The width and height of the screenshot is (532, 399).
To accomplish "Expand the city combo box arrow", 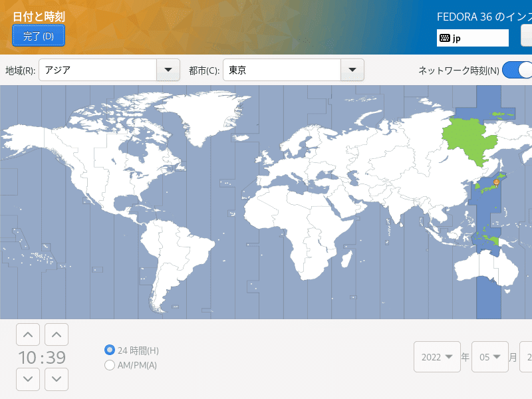I will point(352,70).
